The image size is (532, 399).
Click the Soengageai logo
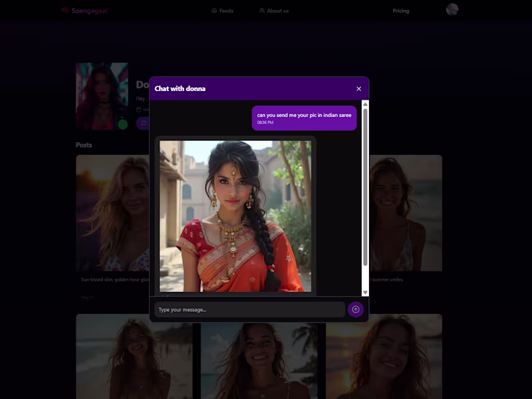tap(85, 11)
